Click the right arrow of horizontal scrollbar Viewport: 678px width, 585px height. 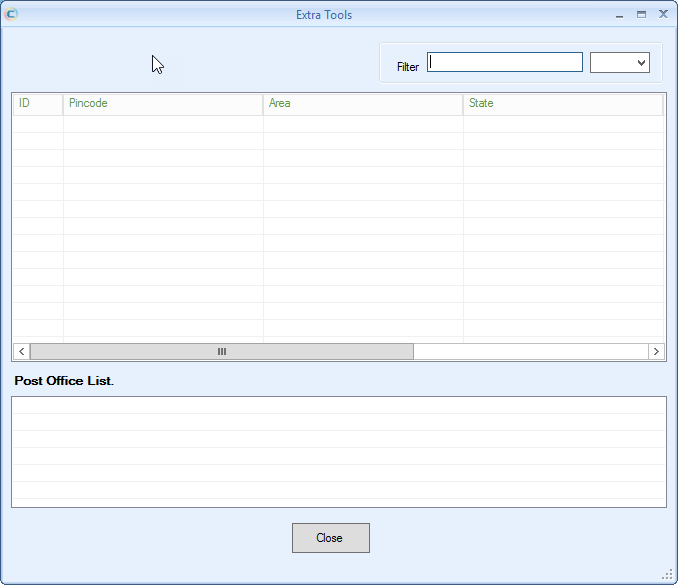(x=656, y=352)
